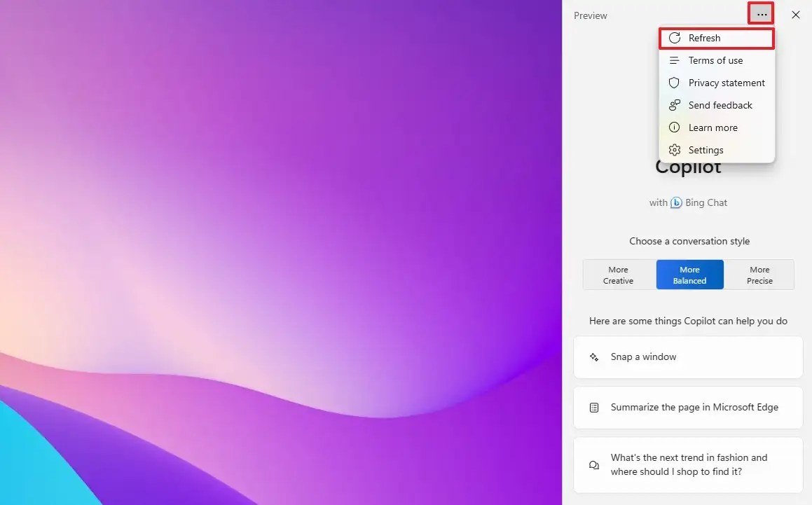Click the Learn more info icon

[x=674, y=127]
